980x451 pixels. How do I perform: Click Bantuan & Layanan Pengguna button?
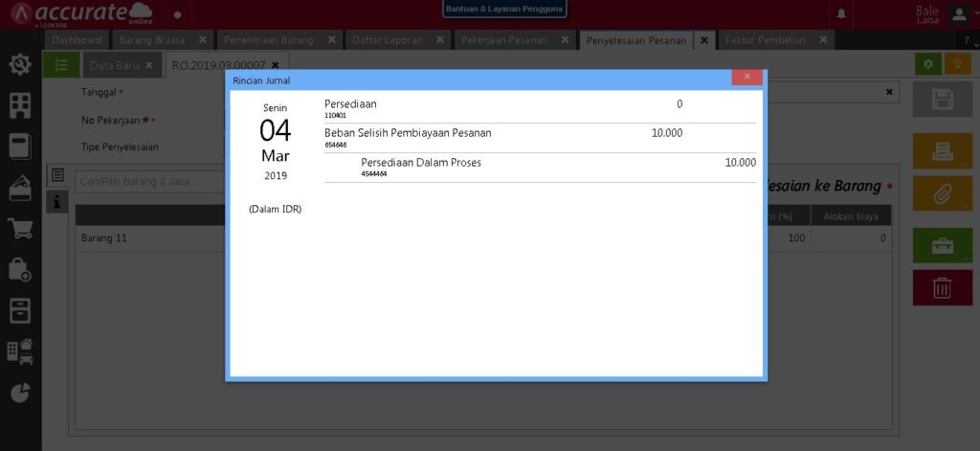(504, 9)
